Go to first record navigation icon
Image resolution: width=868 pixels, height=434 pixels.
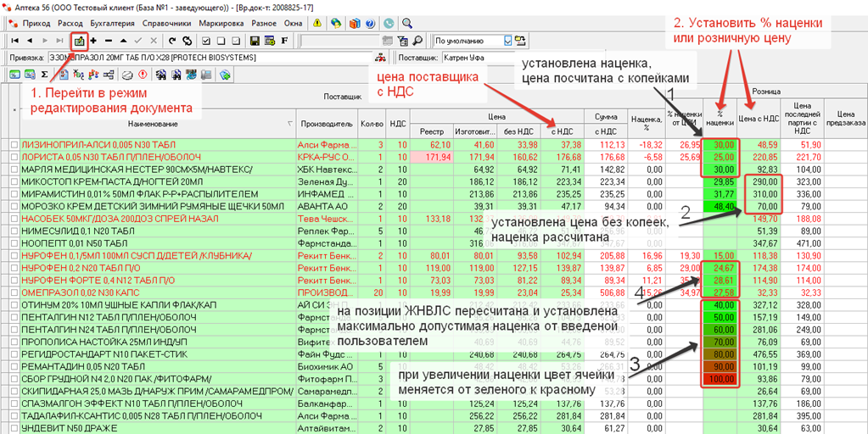coord(15,41)
